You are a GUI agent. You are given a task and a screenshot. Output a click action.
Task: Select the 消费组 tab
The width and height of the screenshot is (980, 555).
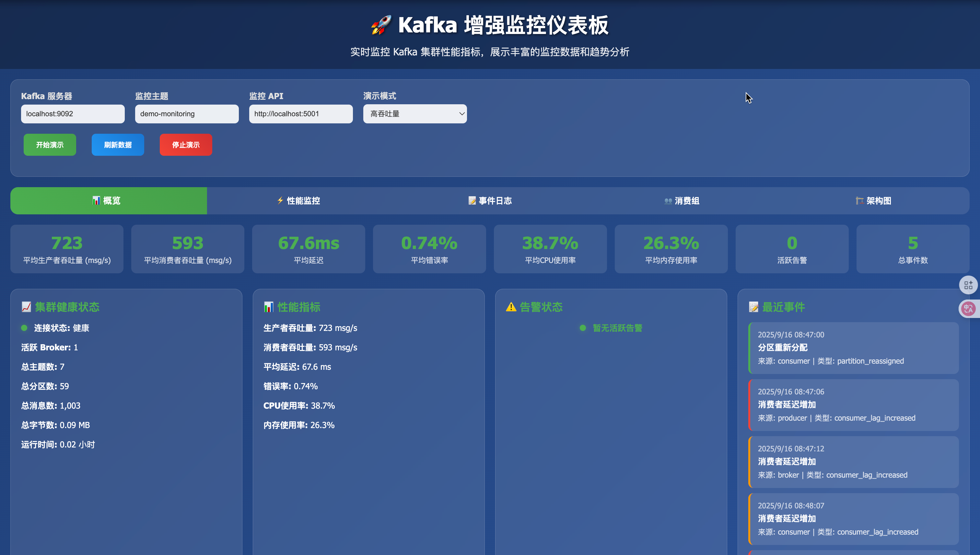682,200
